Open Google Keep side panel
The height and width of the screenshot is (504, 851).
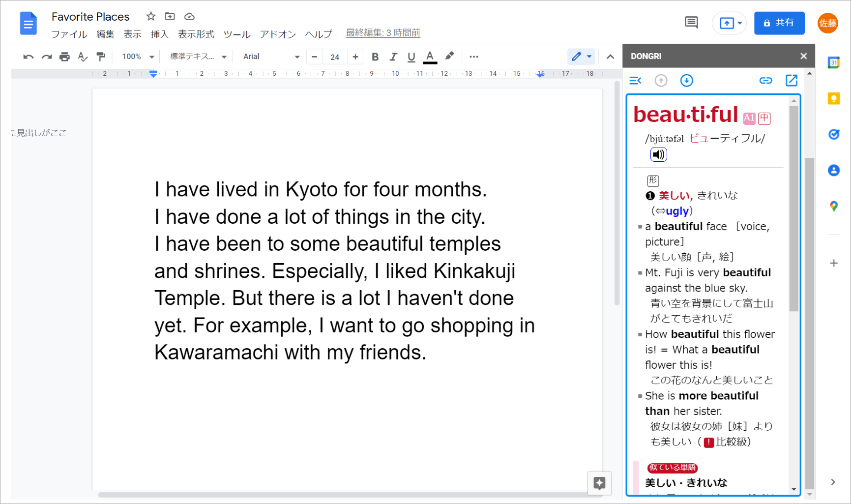click(x=834, y=98)
